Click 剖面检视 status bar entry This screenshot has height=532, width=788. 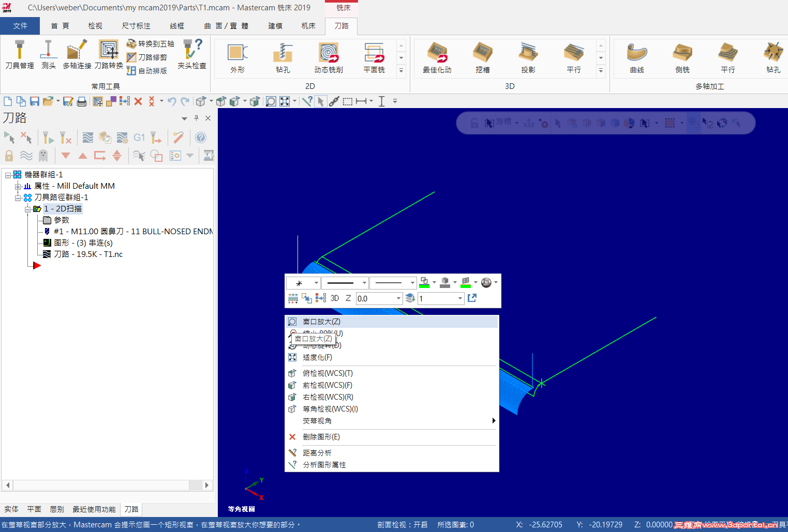(402, 525)
